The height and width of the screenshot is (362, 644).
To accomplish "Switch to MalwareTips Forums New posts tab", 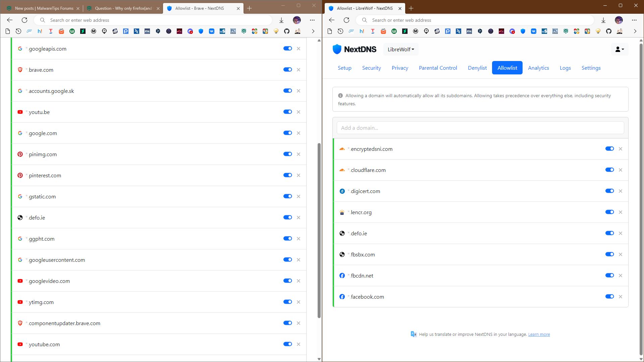I will pos(43,8).
